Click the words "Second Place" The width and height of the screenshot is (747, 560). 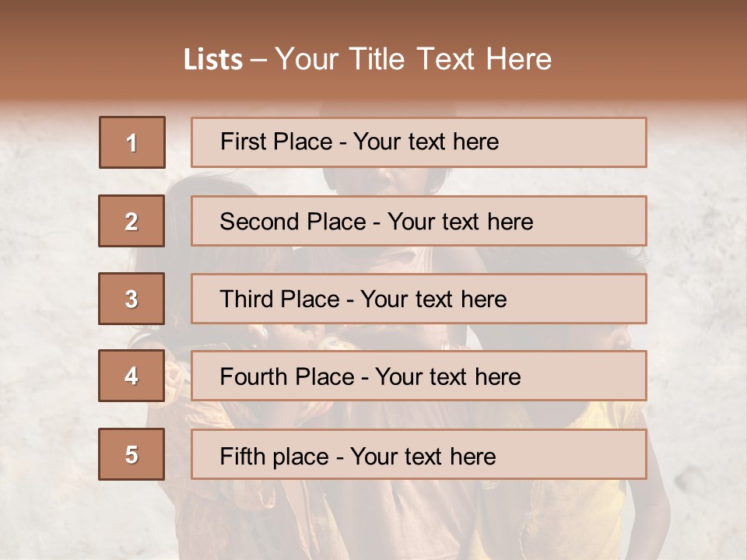(291, 222)
